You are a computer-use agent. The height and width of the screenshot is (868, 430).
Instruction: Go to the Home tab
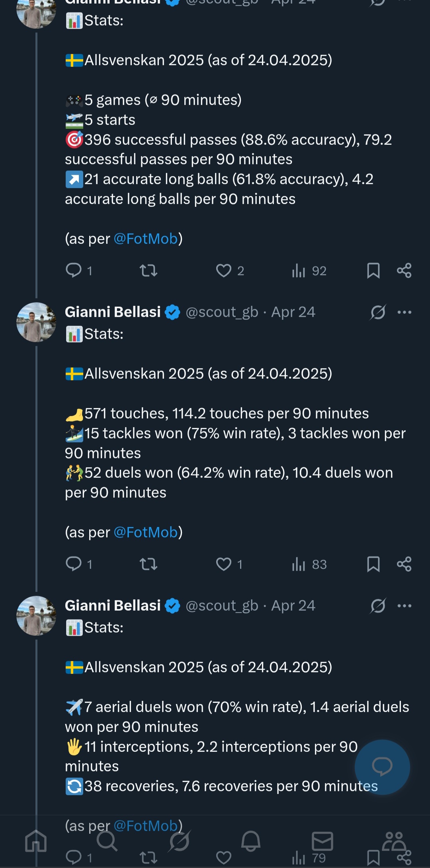point(36,841)
